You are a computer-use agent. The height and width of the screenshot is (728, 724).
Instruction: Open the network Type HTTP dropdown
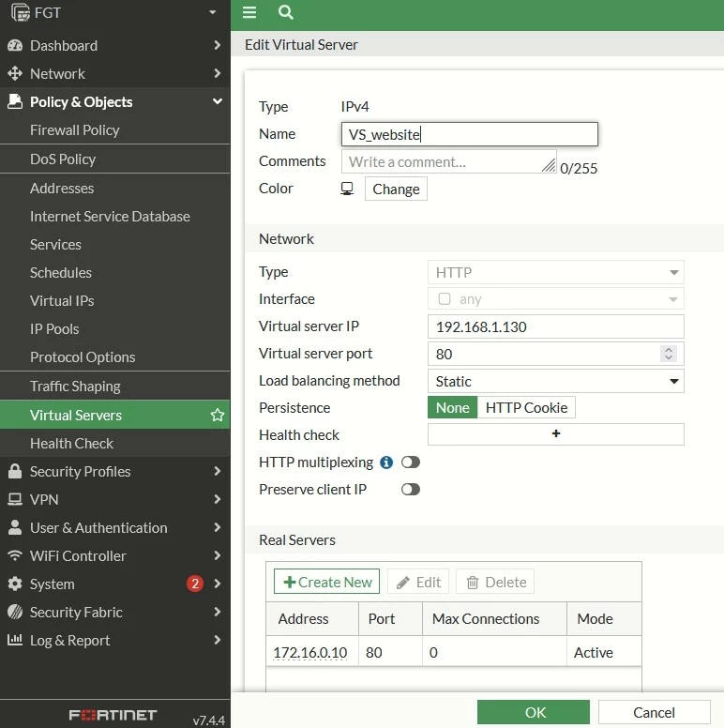555,272
